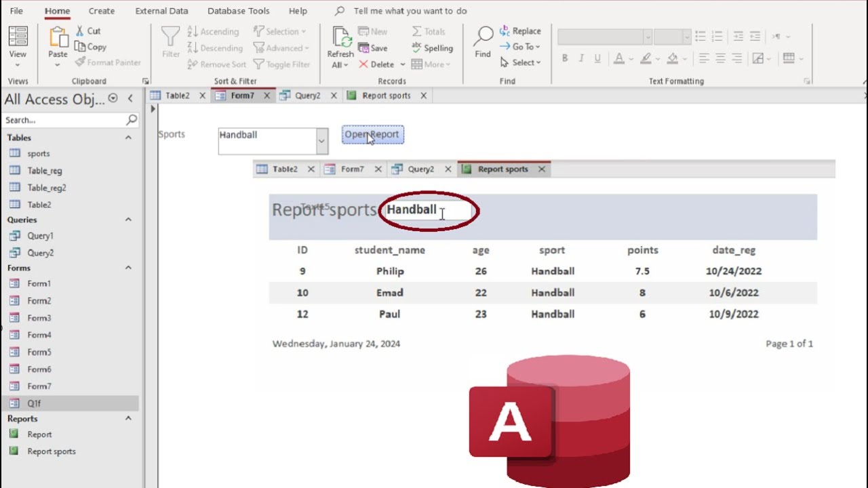
Task: Open the Help ribbon tab
Action: [x=298, y=11]
